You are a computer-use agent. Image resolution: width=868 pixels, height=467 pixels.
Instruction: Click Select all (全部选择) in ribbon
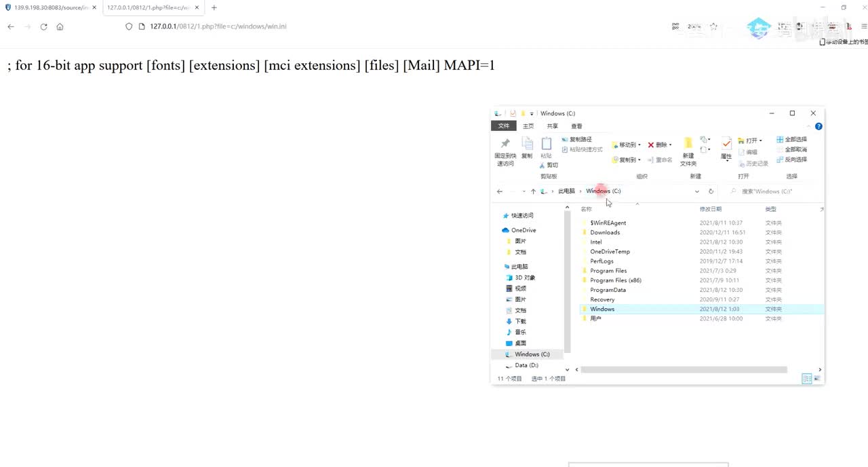pos(792,139)
